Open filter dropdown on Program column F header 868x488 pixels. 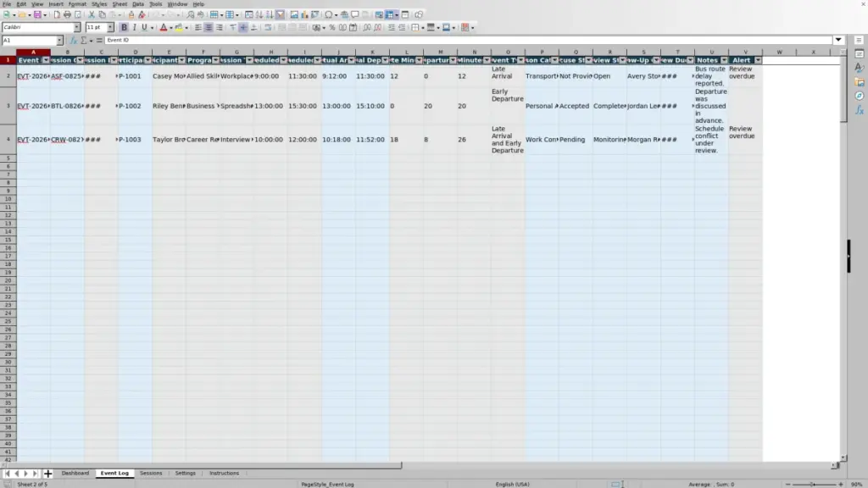(x=215, y=60)
